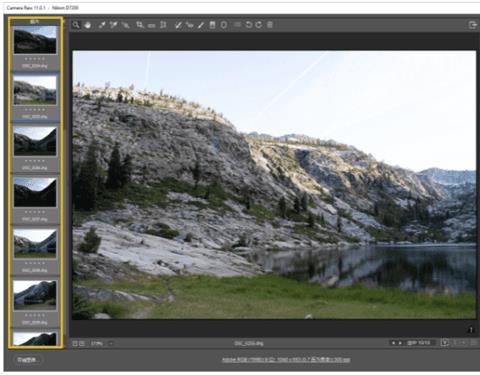This screenshot has height=375, width=480.
Task: Open Camera Raw preferences list icon
Action: (237, 25)
